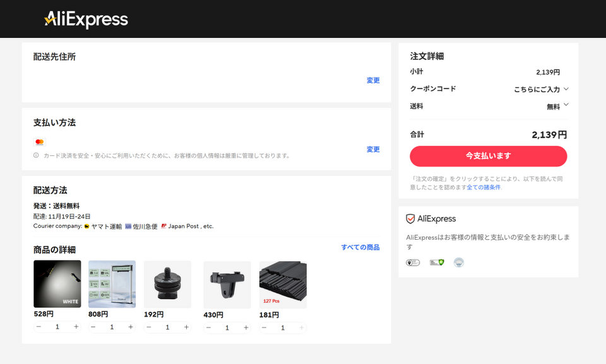Click the info icon beside card security note
Viewport: 606px width, 364px height.
point(36,155)
